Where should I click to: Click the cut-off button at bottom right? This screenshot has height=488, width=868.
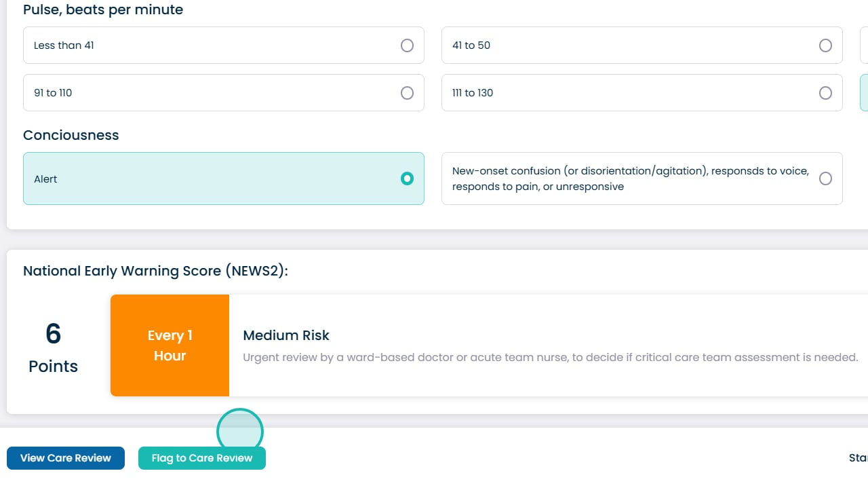[858, 458]
